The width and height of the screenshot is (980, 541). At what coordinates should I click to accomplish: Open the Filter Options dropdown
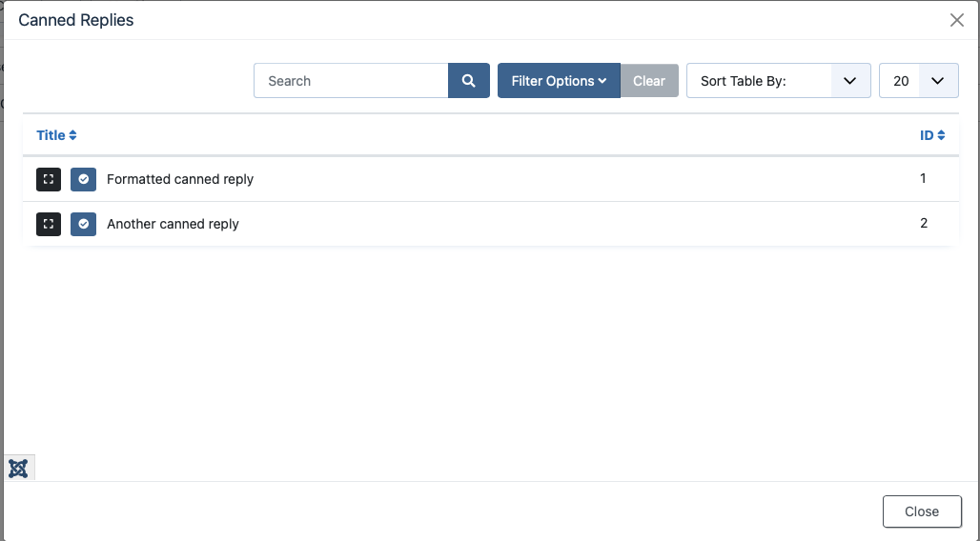[x=559, y=81]
